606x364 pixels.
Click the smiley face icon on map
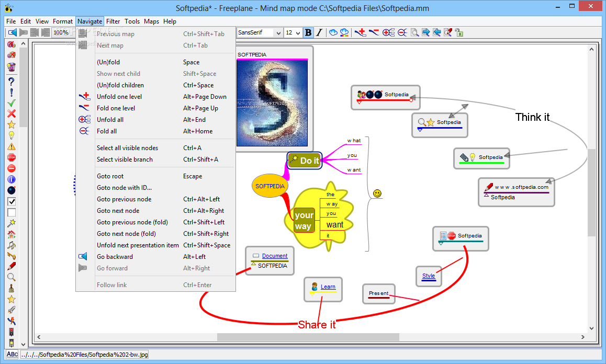pos(377,193)
